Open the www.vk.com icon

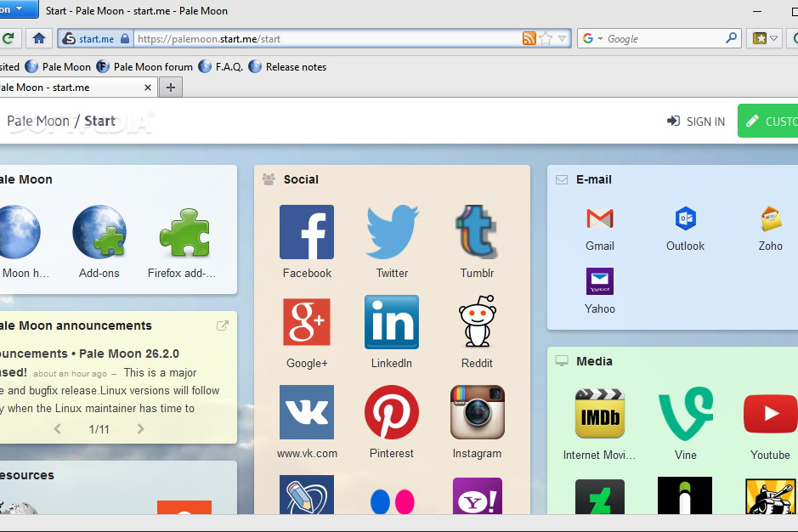click(307, 412)
